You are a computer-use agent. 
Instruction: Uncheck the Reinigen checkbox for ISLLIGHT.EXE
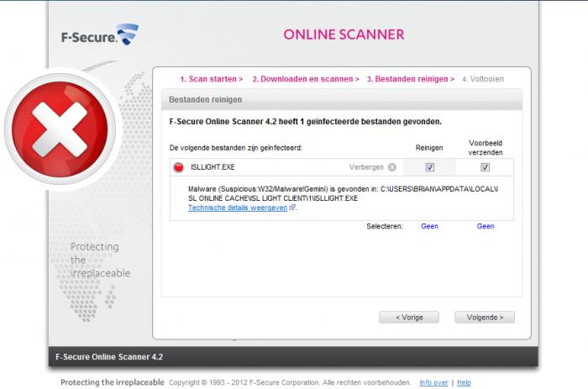[x=430, y=167]
